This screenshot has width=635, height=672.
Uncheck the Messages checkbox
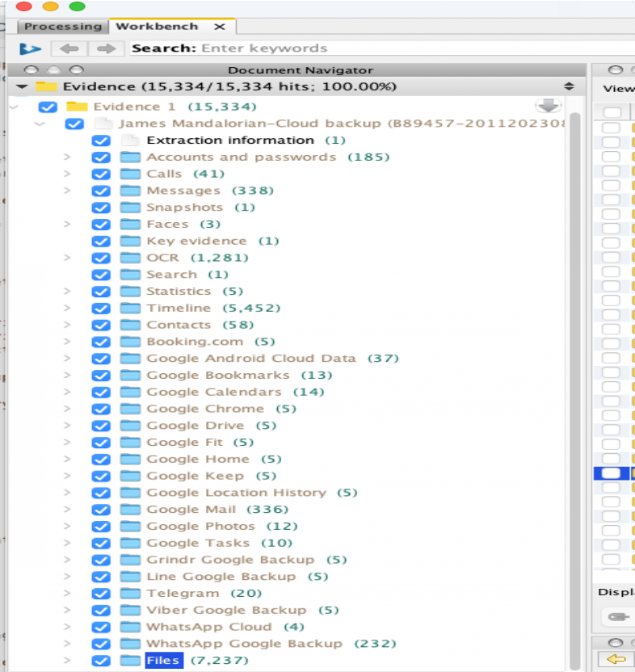click(101, 191)
